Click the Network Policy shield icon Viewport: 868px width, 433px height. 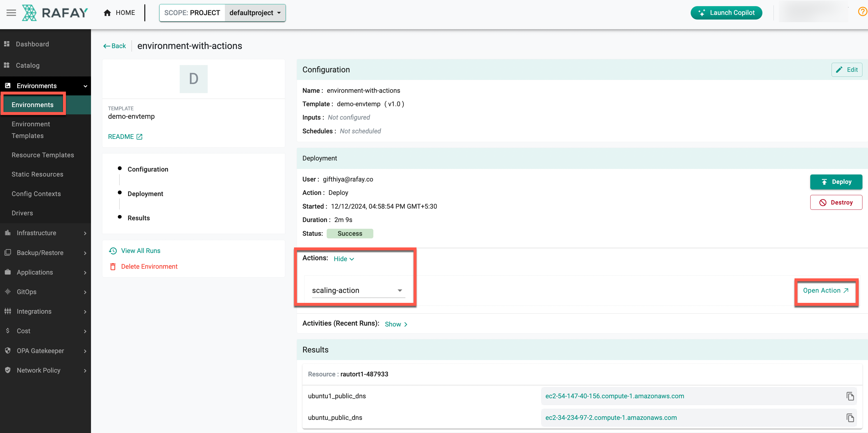tap(8, 370)
